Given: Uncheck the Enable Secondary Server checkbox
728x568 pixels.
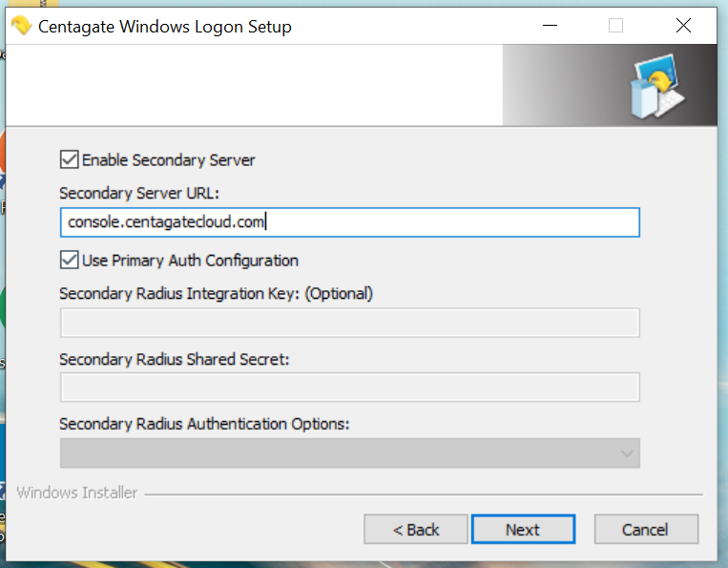Looking at the screenshot, I should click(70, 159).
